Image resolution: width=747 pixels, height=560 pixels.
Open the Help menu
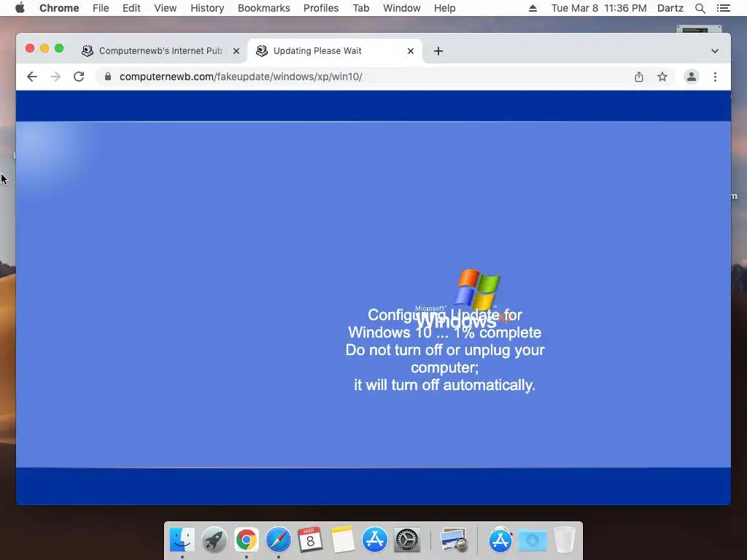(x=444, y=8)
